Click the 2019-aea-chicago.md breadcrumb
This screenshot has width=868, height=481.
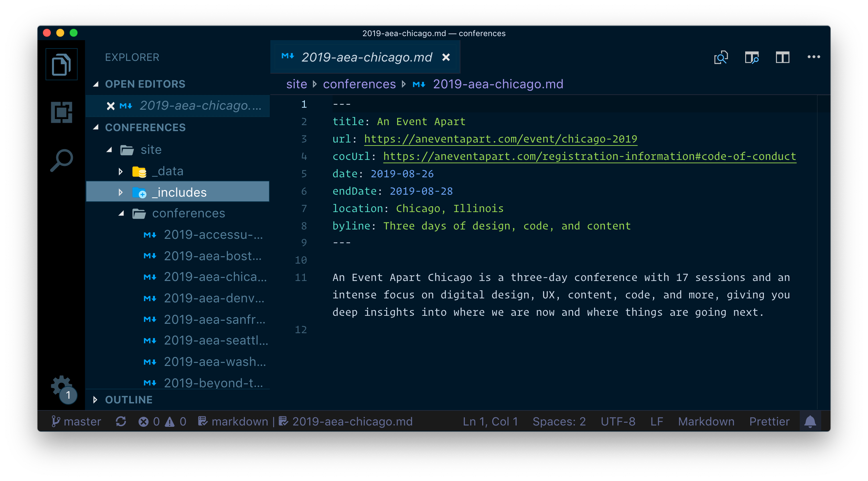[x=498, y=84]
